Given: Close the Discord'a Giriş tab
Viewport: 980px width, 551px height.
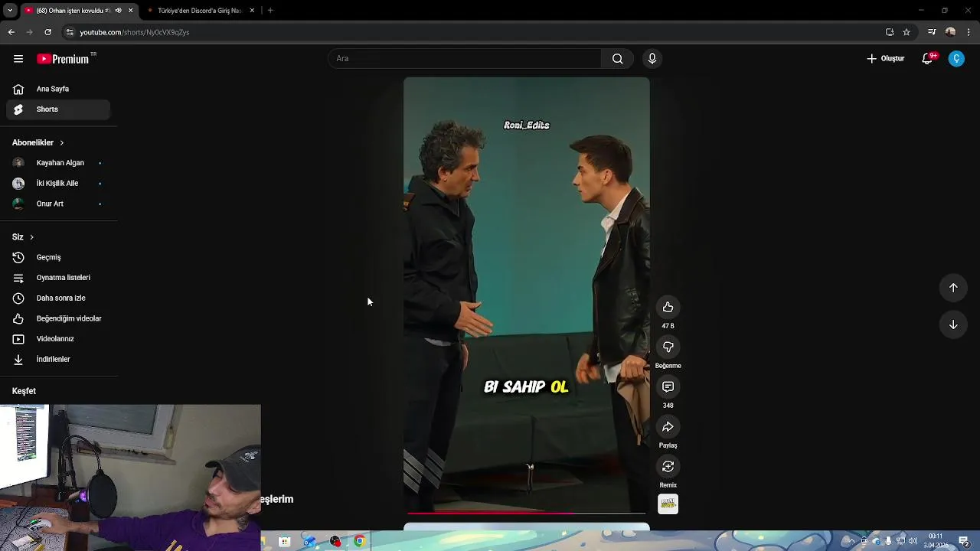Looking at the screenshot, I should point(252,11).
